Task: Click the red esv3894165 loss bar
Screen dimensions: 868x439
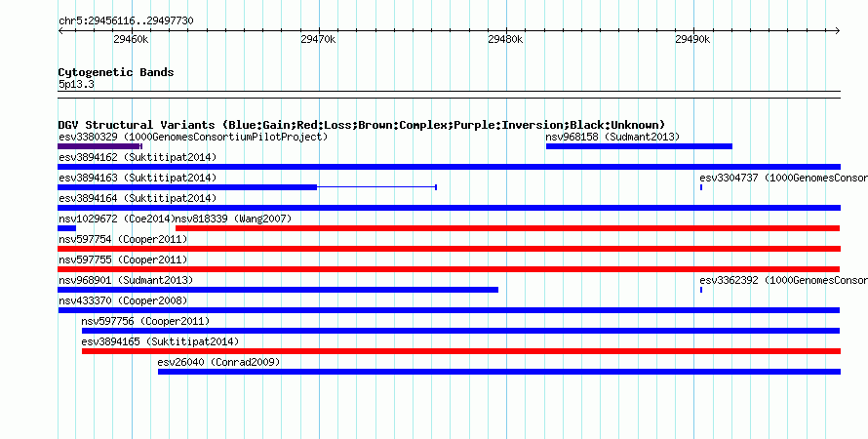Action: click(461, 351)
